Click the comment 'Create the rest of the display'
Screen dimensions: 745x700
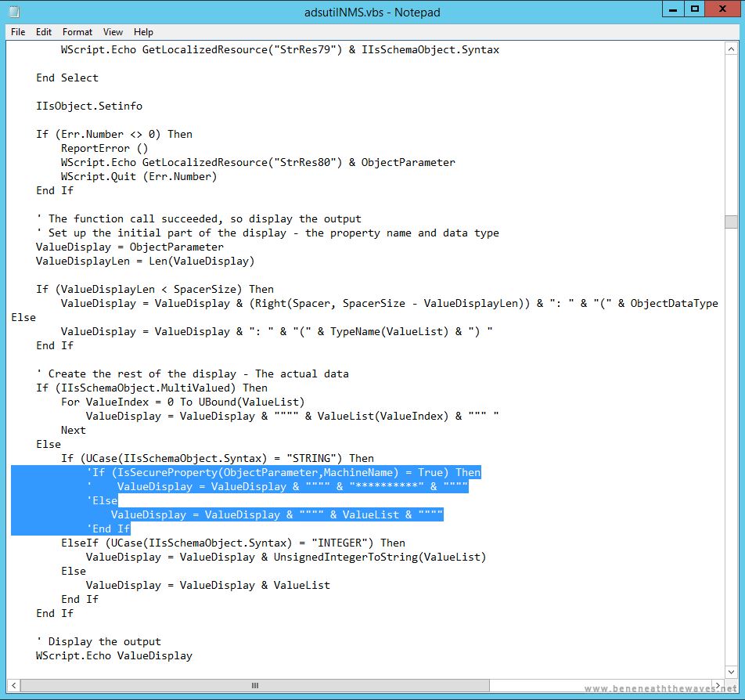[193, 373]
